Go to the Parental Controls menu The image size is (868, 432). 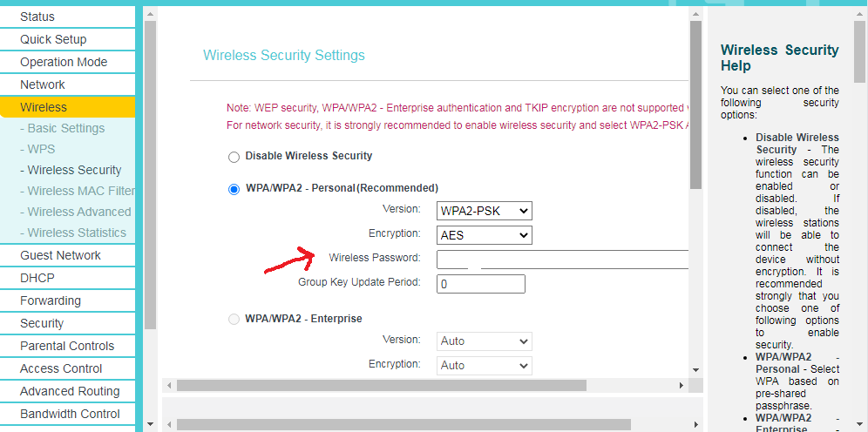[x=67, y=346]
